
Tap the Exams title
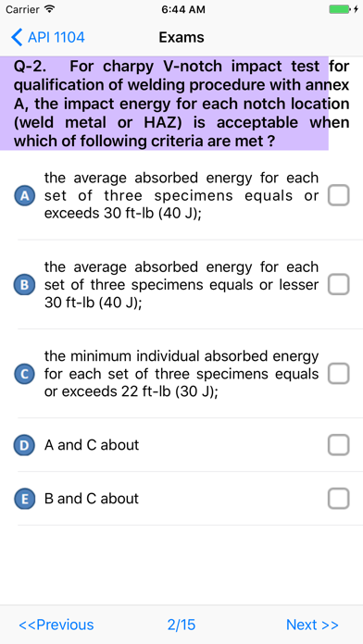pyautogui.click(x=181, y=37)
